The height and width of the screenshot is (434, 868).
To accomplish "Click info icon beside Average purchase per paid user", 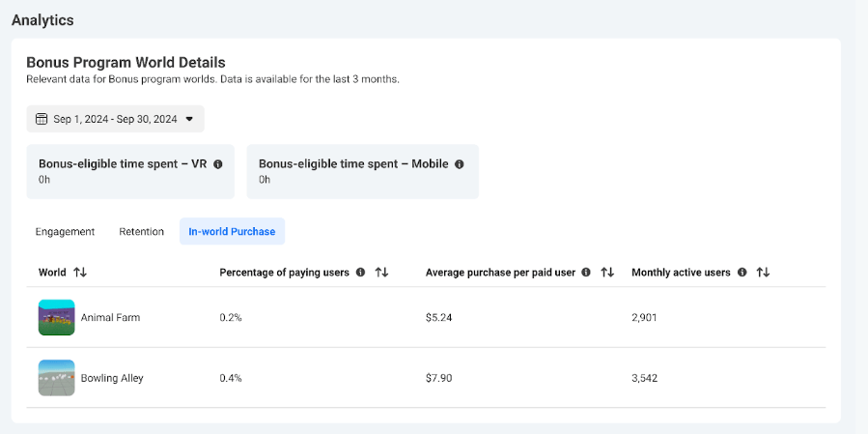I will [x=586, y=273].
